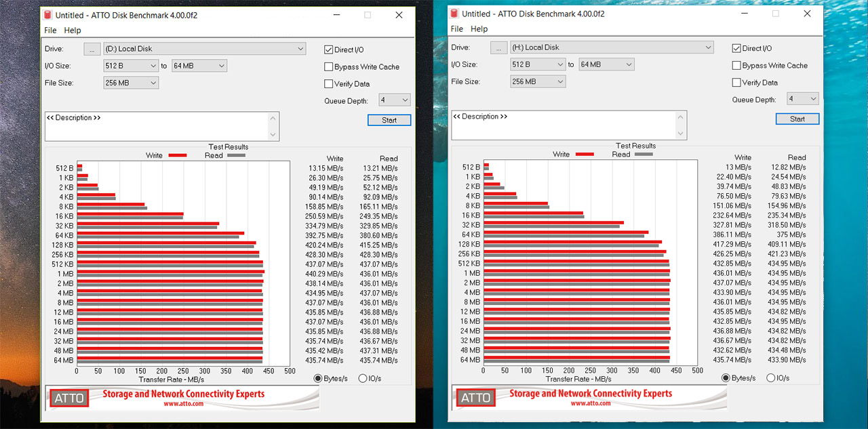Click www.atto.com link in left window banner
Image resolution: width=868 pixels, height=429 pixels.
(x=183, y=404)
